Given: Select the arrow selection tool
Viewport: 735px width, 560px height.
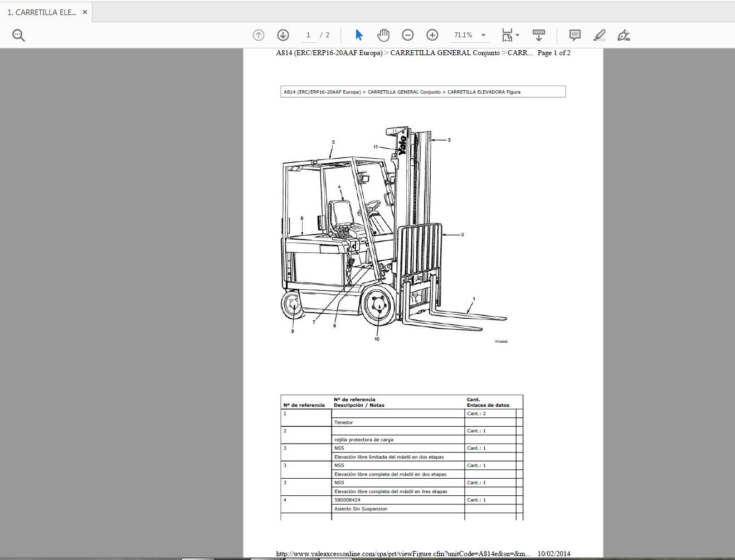Looking at the screenshot, I should click(x=359, y=35).
